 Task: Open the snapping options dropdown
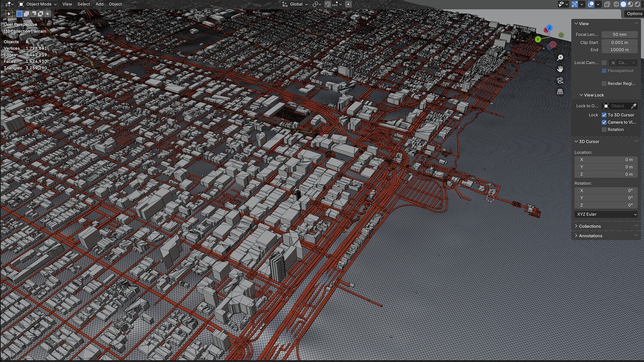coord(337,4)
